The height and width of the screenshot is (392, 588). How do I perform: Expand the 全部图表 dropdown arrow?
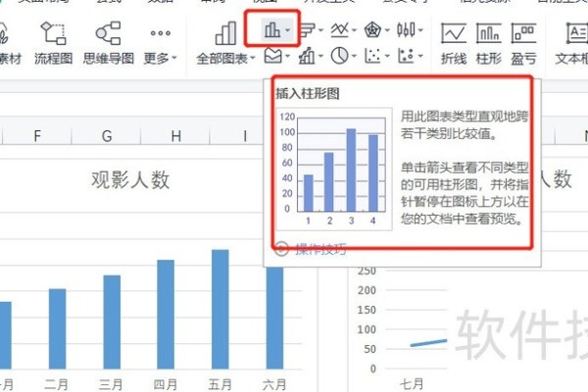253,58
